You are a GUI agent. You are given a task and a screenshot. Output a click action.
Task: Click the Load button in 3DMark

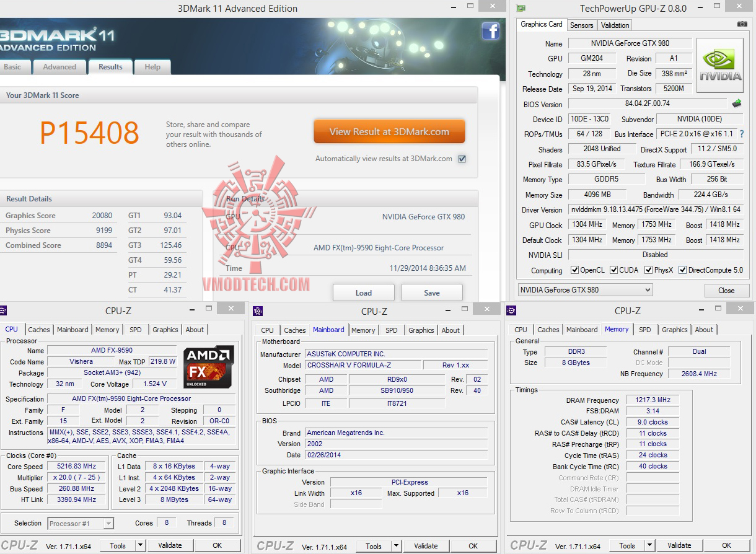pyautogui.click(x=364, y=292)
